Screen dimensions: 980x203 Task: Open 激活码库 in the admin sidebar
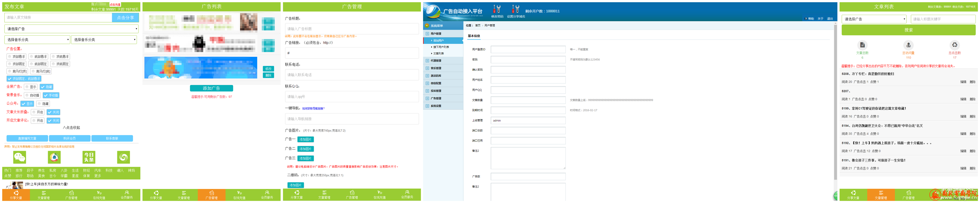click(443, 76)
